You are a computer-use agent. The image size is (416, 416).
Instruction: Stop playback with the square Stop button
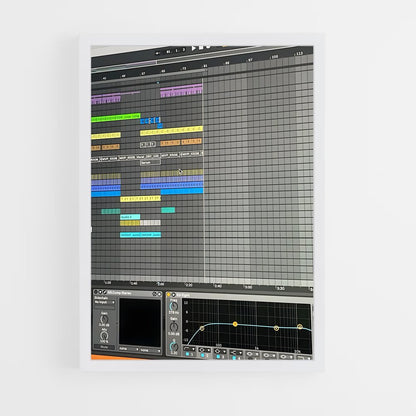click(201, 48)
